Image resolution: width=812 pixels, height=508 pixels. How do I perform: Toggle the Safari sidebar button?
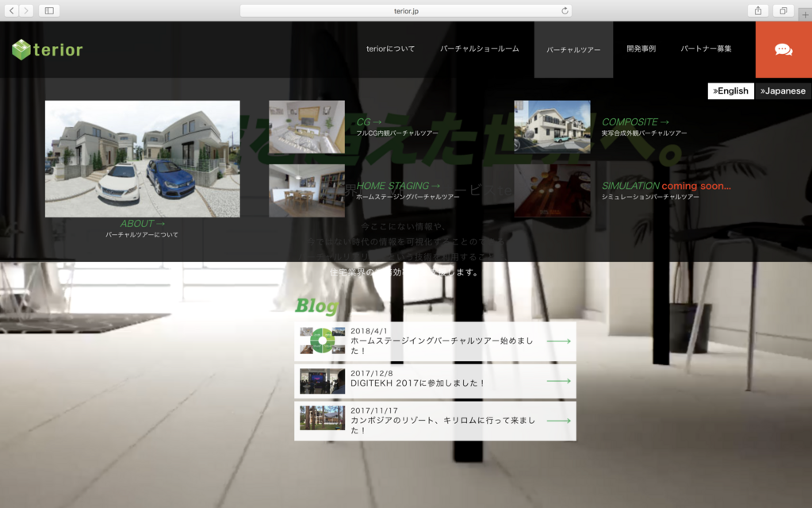pos(49,10)
